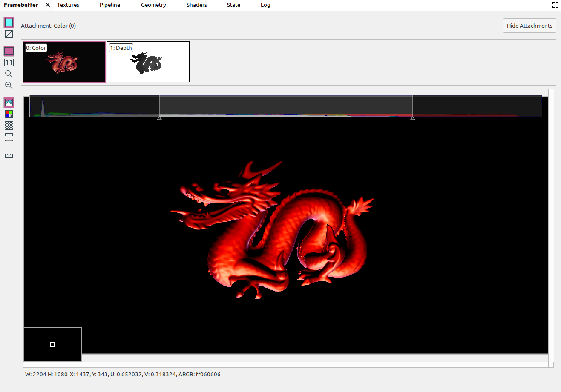Set image zoom to 1:1 scale
The height and width of the screenshot is (392, 561).
click(9, 63)
